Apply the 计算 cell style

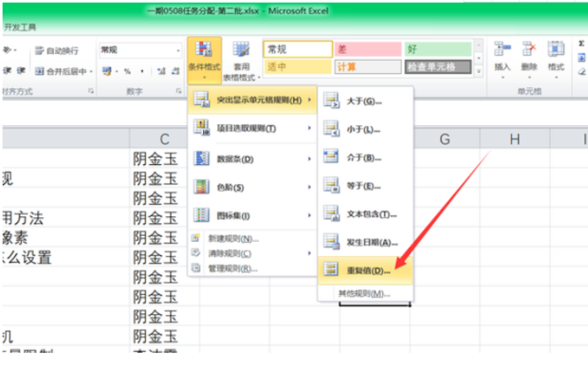point(368,67)
